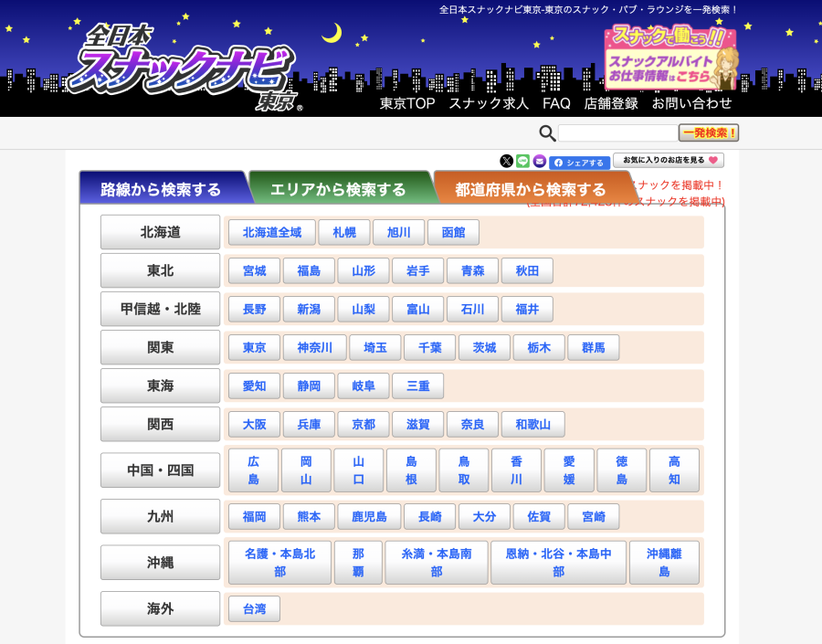Choose 京都 prefecture
822x644 pixels.
(x=364, y=424)
